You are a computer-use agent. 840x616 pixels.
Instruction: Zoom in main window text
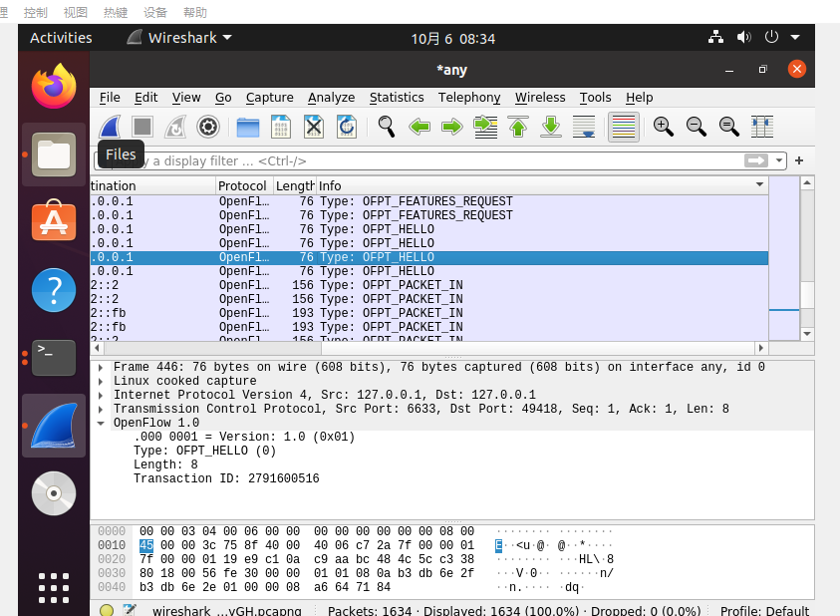[x=664, y=127]
